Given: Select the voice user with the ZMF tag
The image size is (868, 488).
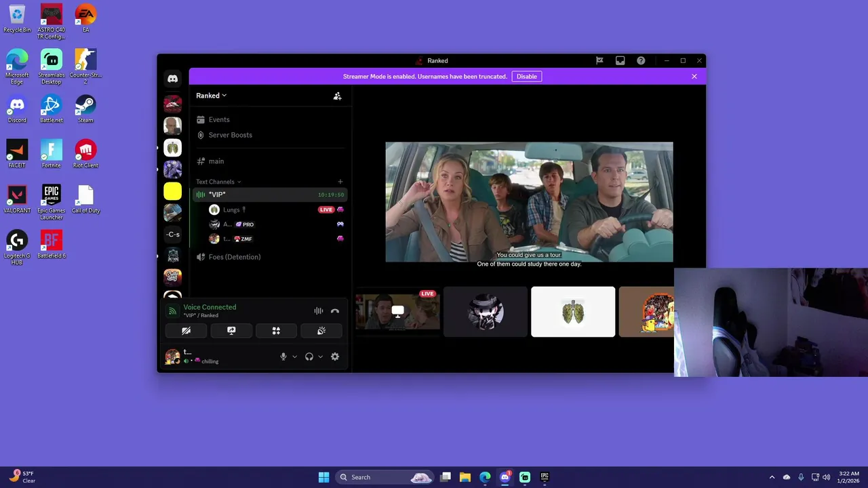Looking at the screenshot, I should 233,239.
